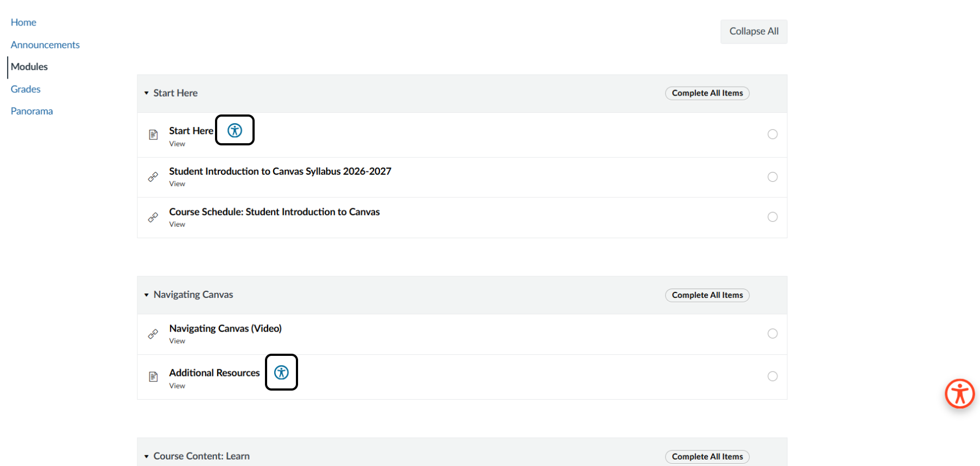
Task: Open the Navigating Canvas (Video) link
Action: tap(225, 329)
